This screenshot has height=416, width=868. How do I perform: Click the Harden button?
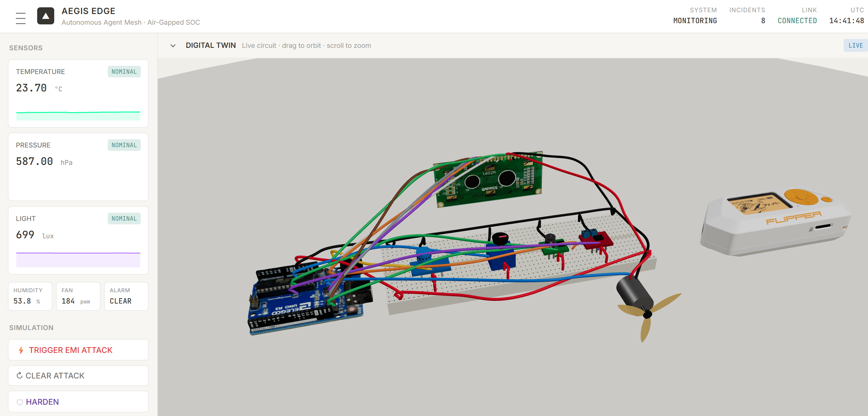pos(78,402)
